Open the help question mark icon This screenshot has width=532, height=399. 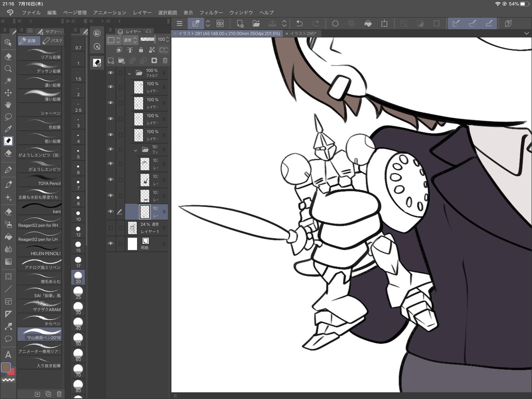(508, 24)
